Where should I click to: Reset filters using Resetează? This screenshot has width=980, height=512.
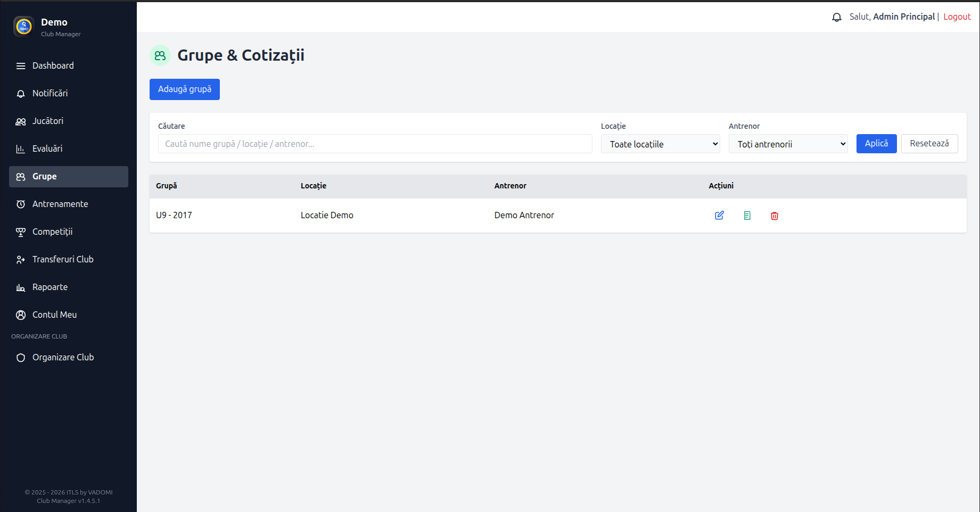coord(929,144)
